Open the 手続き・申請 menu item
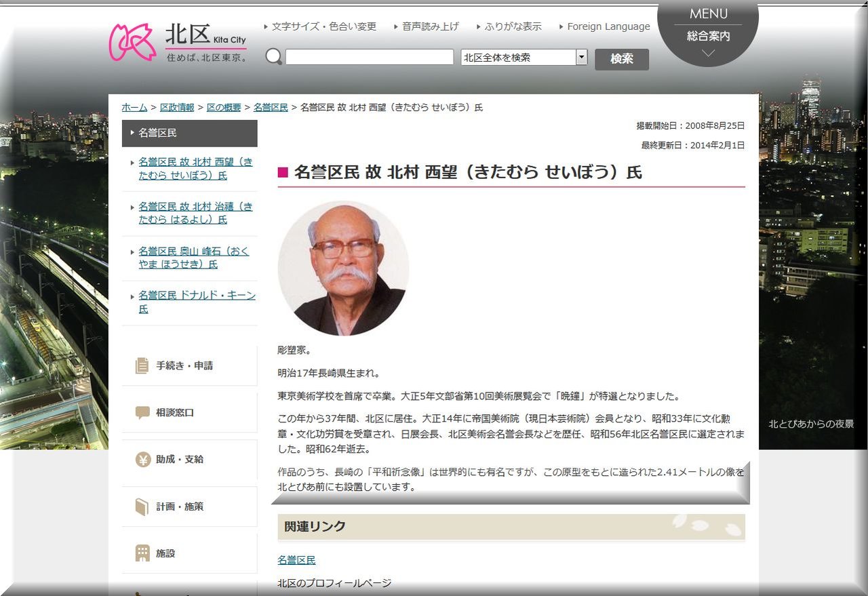Image resolution: width=868 pixels, height=596 pixels. (x=190, y=365)
